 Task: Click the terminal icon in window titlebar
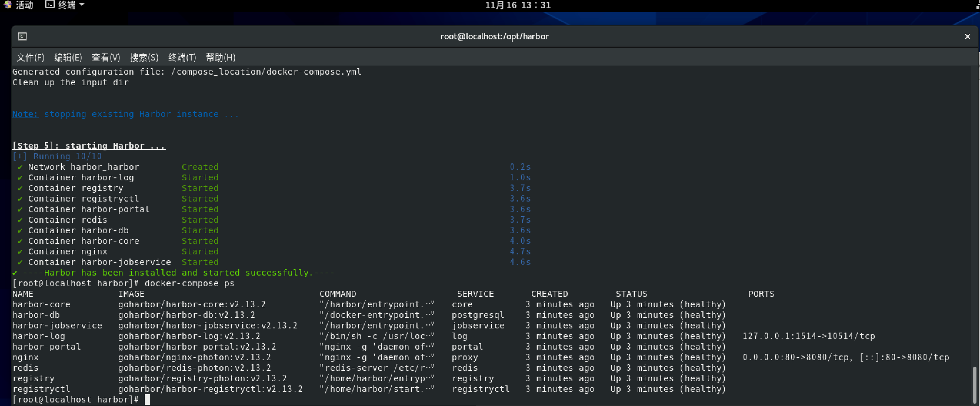click(x=22, y=36)
